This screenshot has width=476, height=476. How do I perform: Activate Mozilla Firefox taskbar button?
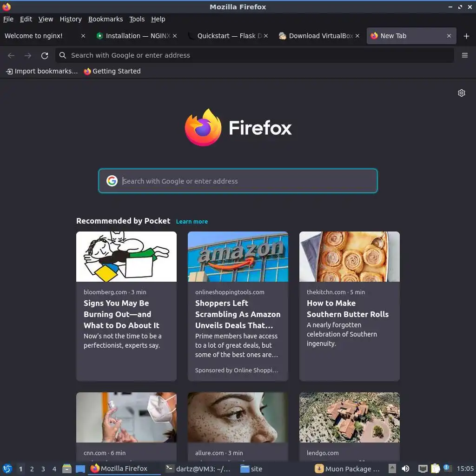(x=124, y=469)
